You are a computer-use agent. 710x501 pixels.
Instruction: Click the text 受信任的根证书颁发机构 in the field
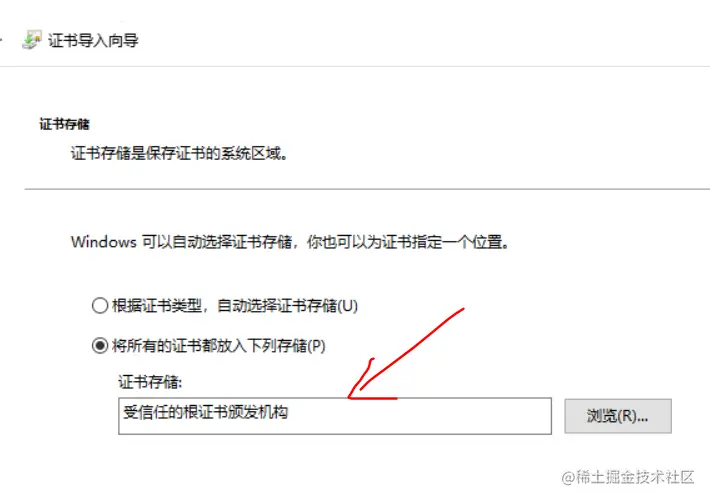(206, 412)
